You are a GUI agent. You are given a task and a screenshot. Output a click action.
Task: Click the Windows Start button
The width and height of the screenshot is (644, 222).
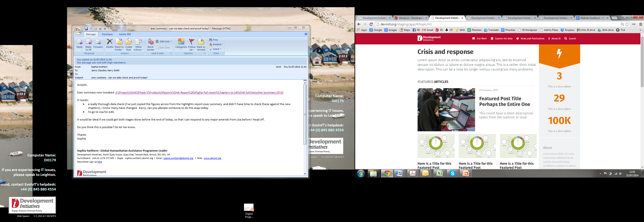pos(361,174)
